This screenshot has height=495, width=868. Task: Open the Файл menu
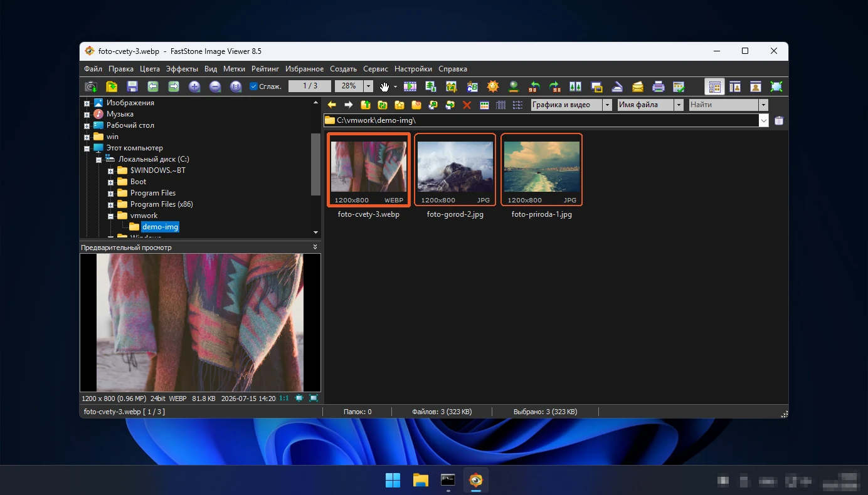[93, 69]
